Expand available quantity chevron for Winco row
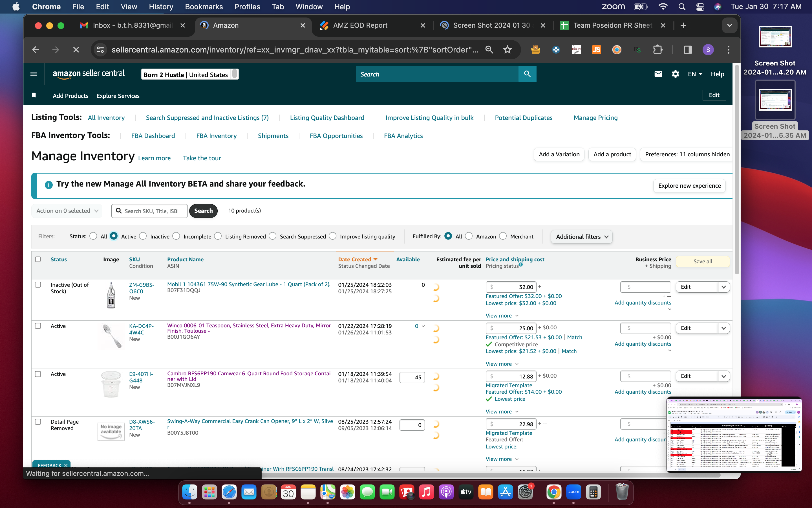 pyautogui.click(x=423, y=326)
